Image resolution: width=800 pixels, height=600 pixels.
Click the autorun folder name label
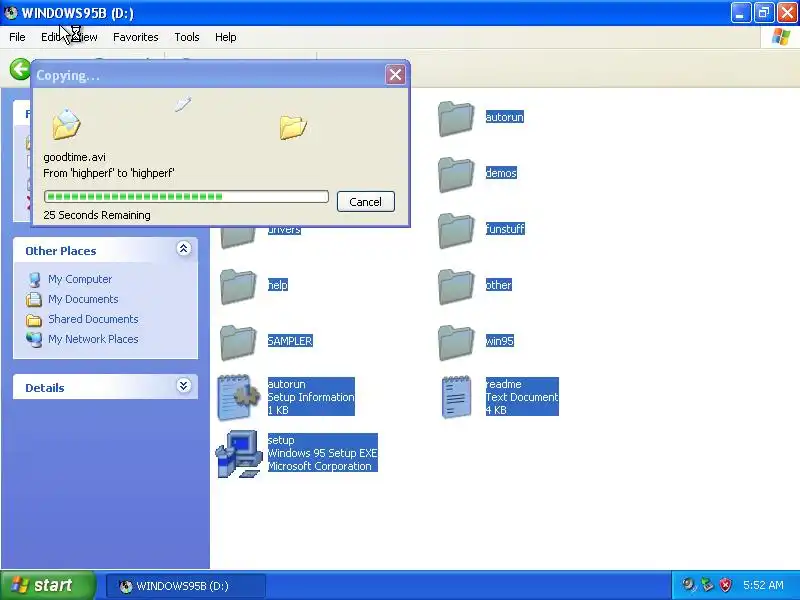click(x=505, y=117)
